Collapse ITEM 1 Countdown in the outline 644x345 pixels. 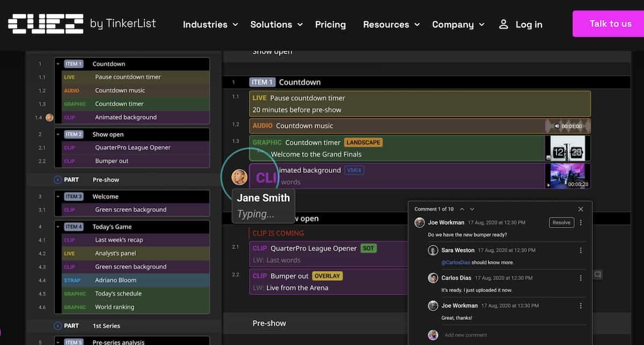click(x=58, y=64)
